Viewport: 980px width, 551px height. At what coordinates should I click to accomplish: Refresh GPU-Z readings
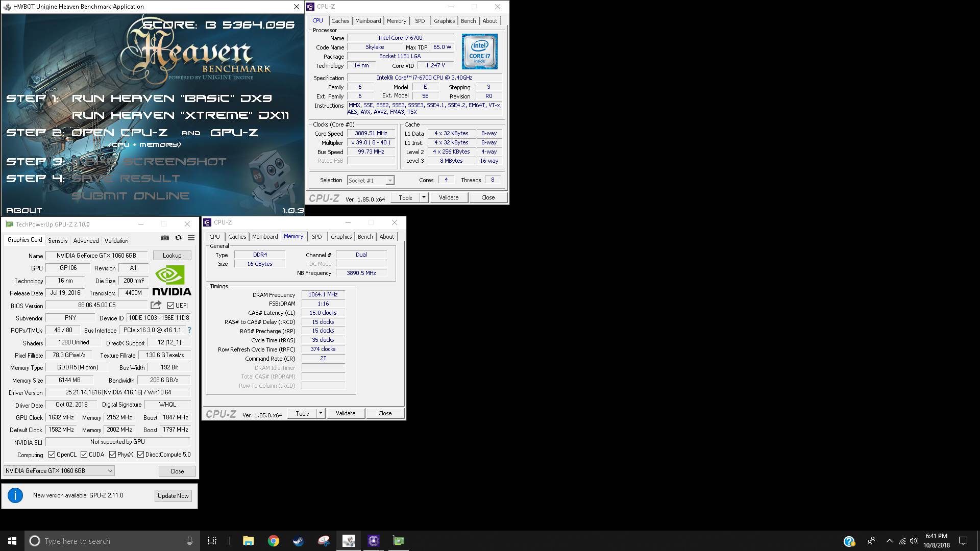178,238
